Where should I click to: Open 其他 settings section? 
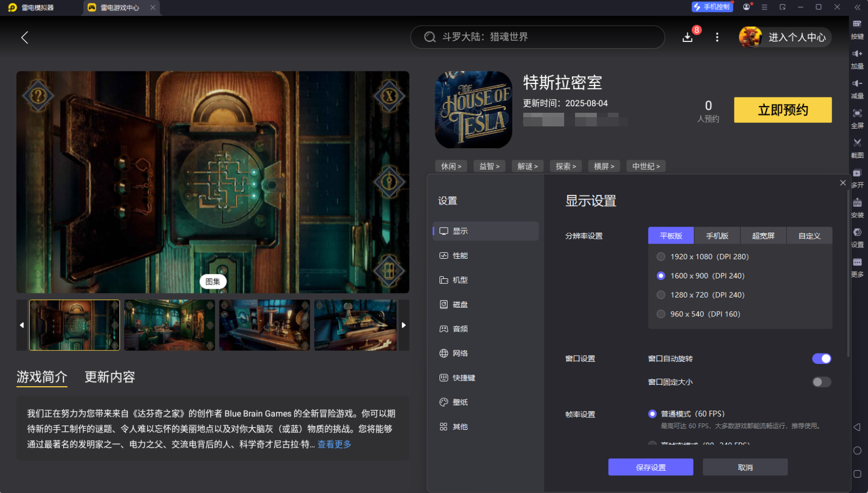(486, 427)
